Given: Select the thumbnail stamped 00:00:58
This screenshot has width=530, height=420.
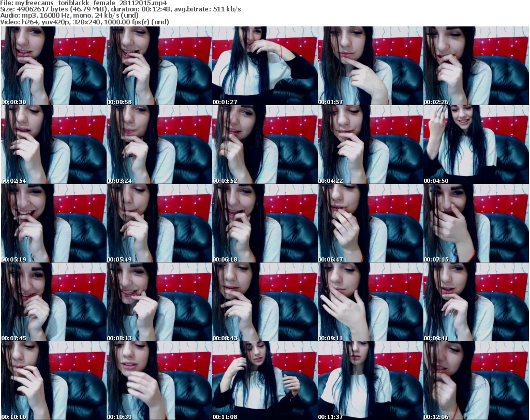Looking at the screenshot, I should click(x=159, y=66).
